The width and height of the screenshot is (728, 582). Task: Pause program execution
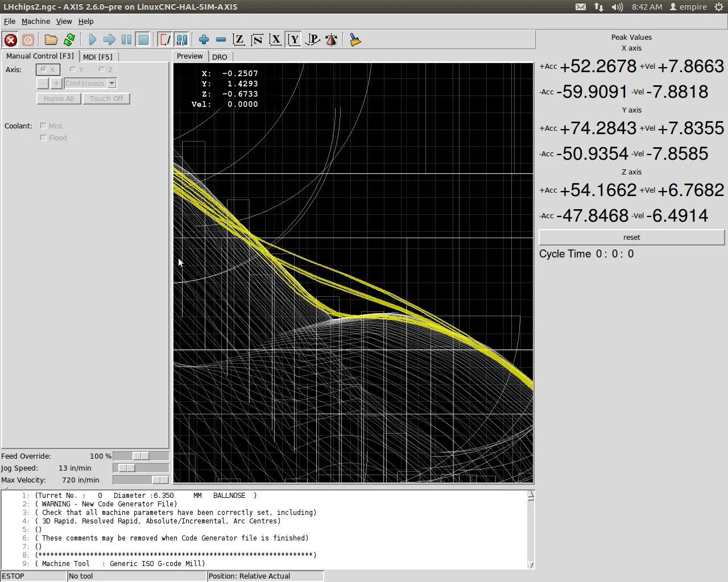(x=126, y=40)
